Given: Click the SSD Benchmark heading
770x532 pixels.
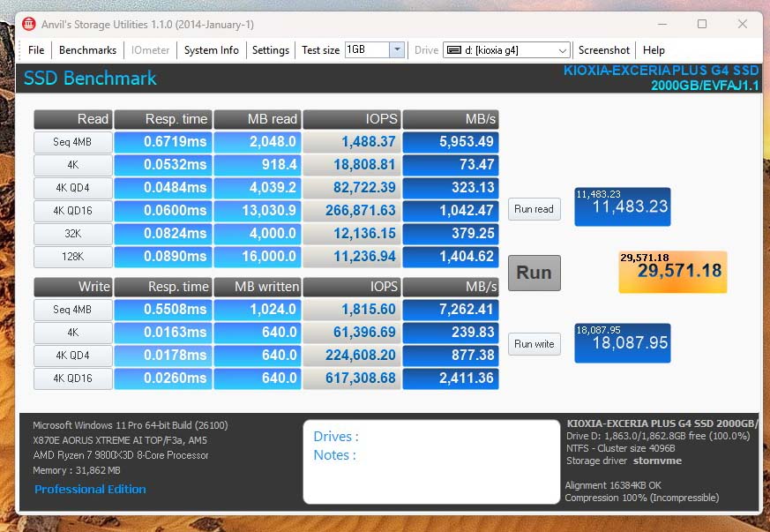Looking at the screenshot, I should (x=90, y=79).
